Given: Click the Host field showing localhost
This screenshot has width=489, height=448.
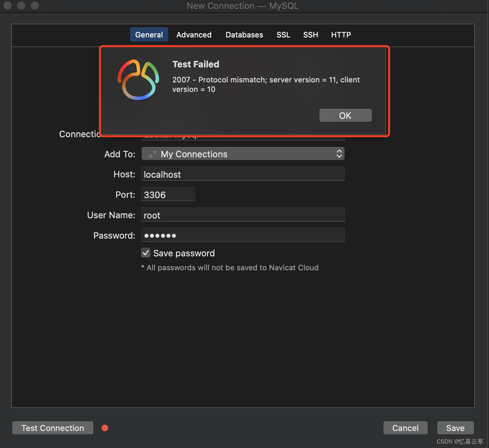Looking at the screenshot, I should (x=242, y=174).
